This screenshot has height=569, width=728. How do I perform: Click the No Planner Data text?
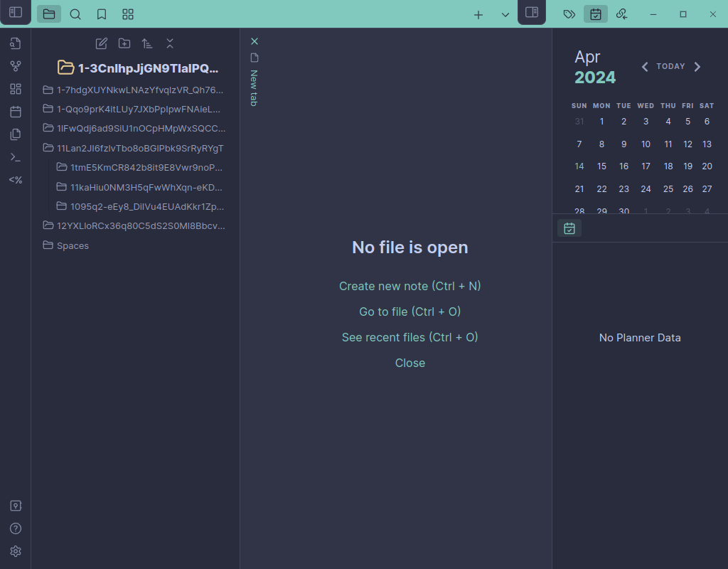point(640,338)
